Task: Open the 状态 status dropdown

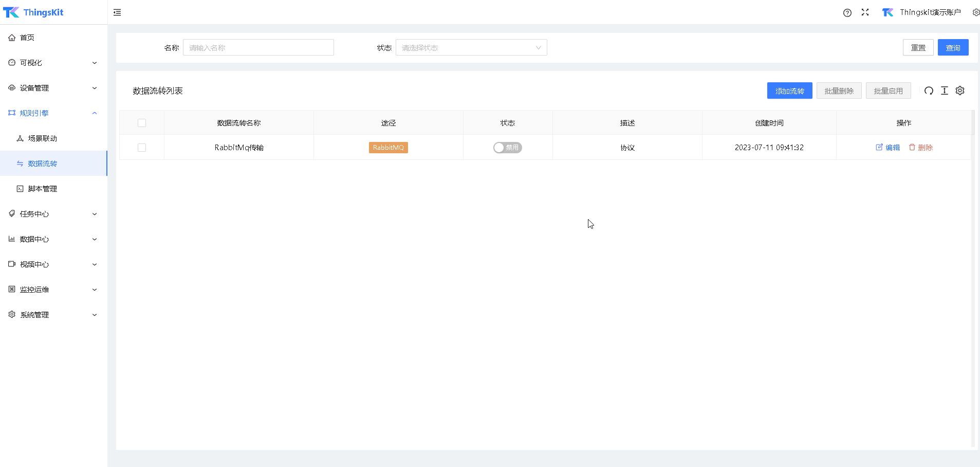Action: click(x=471, y=48)
